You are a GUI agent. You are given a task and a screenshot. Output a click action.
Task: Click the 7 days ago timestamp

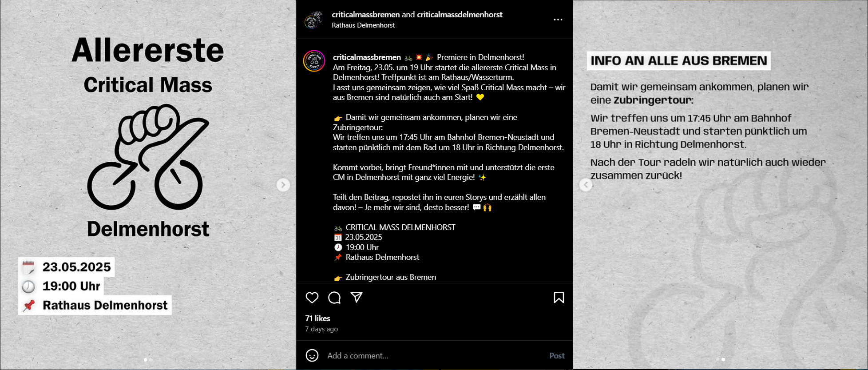pyautogui.click(x=321, y=329)
